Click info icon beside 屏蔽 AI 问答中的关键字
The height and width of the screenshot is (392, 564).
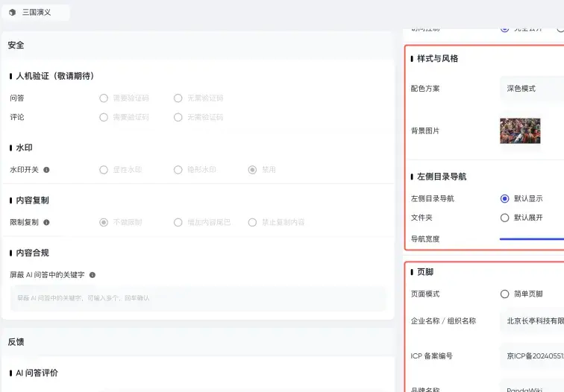93,275
